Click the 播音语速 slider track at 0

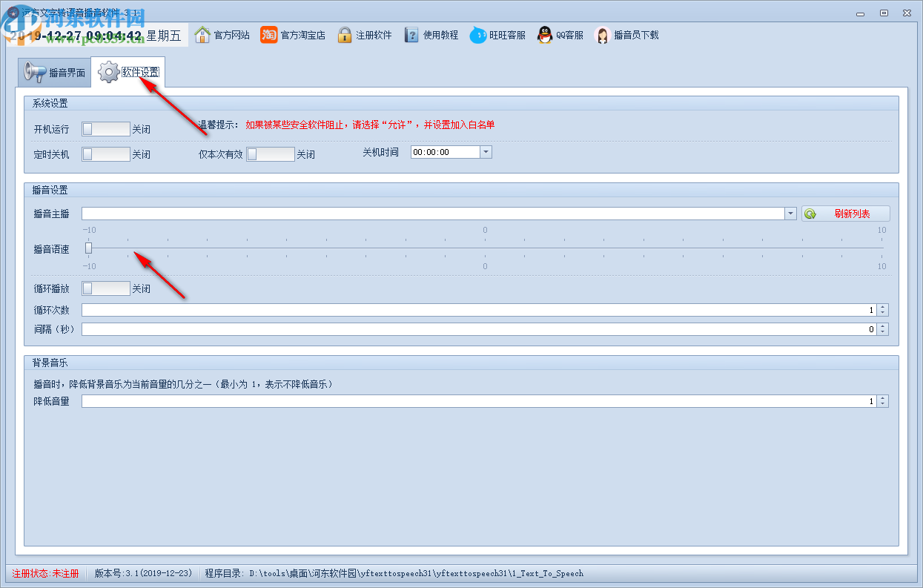pyautogui.click(x=486, y=248)
